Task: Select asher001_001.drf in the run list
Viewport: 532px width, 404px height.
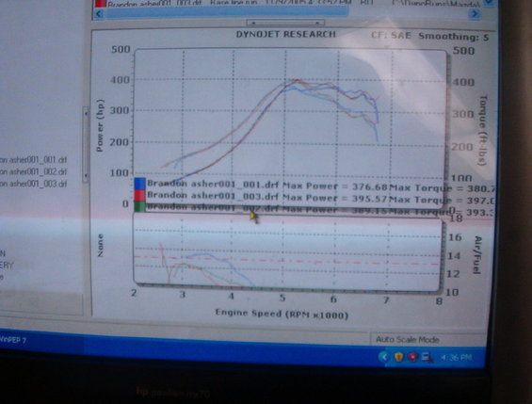Action: (x=34, y=160)
